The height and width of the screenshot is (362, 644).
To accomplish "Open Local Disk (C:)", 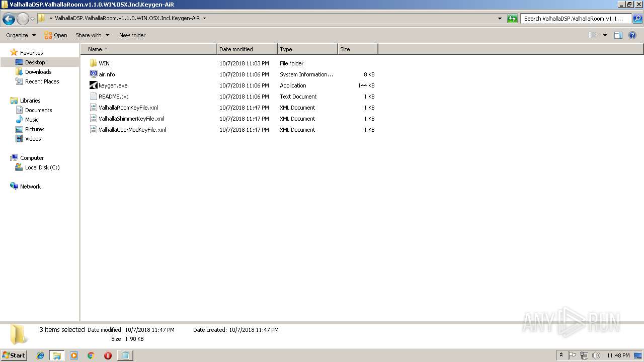I will pos(42,167).
